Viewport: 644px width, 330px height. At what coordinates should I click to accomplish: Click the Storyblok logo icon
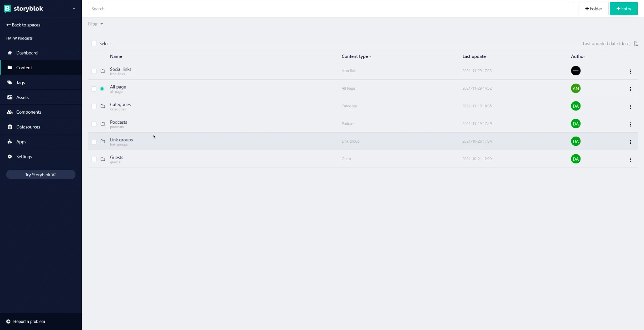(x=7, y=9)
